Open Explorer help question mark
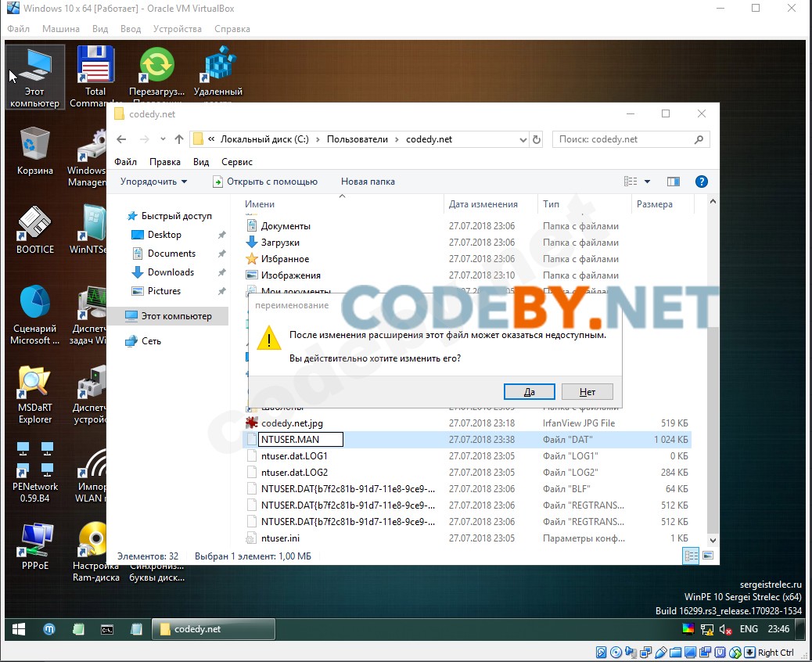The image size is (812, 662). (x=701, y=182)
